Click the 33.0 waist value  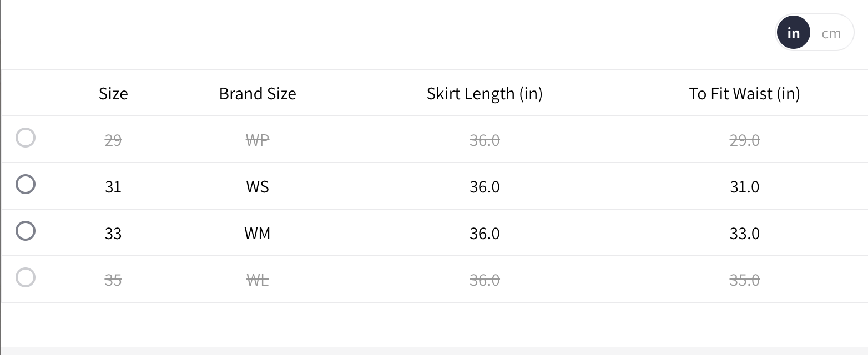pos(744,233)
